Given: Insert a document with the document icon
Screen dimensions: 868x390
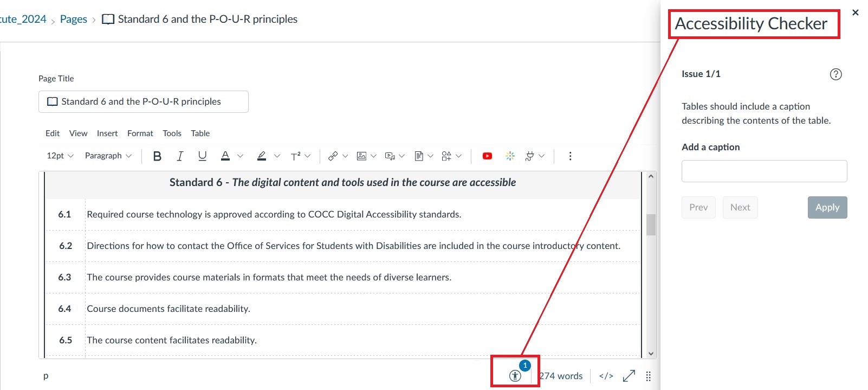Looking at the screenshot, I should (418, 156).
